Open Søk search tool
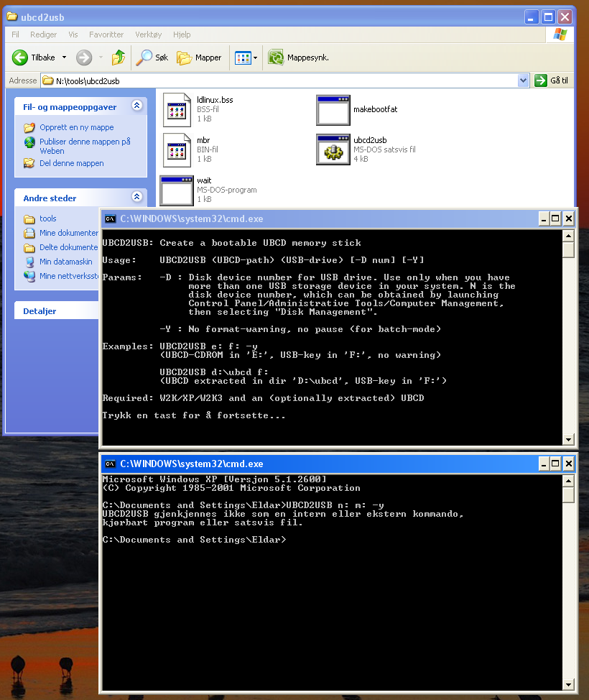Screen dimensions: 589x700 [x=152, y=57]
